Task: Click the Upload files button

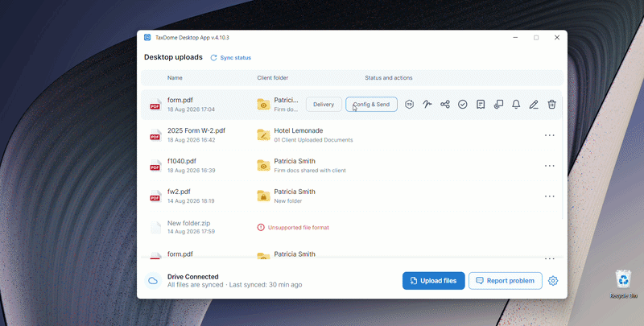Action: click(433, 281)
